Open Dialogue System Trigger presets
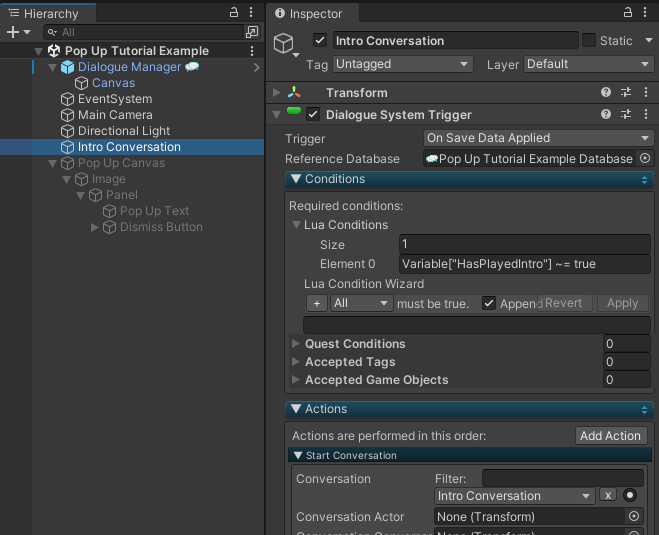659x535 pixels. (626, 114)
